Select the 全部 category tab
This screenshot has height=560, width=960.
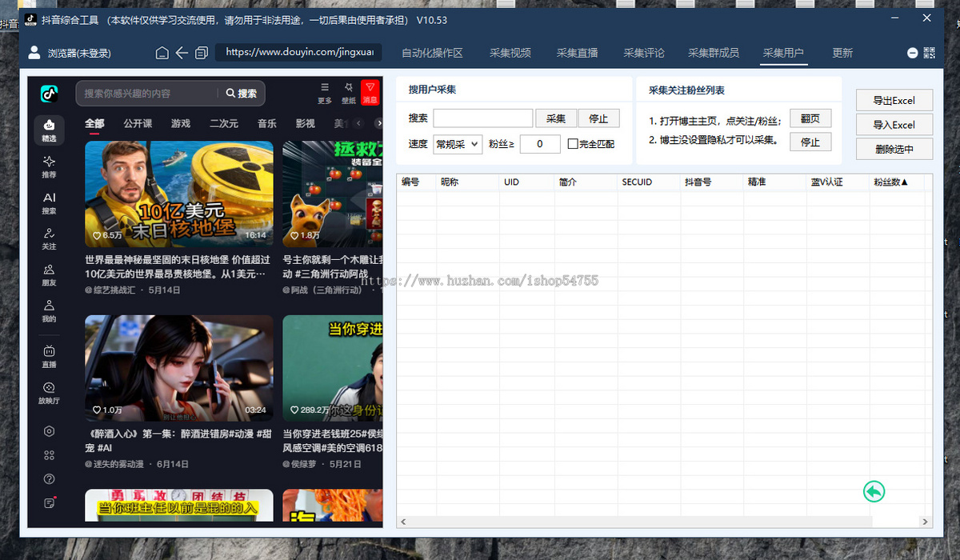point(94,123)
